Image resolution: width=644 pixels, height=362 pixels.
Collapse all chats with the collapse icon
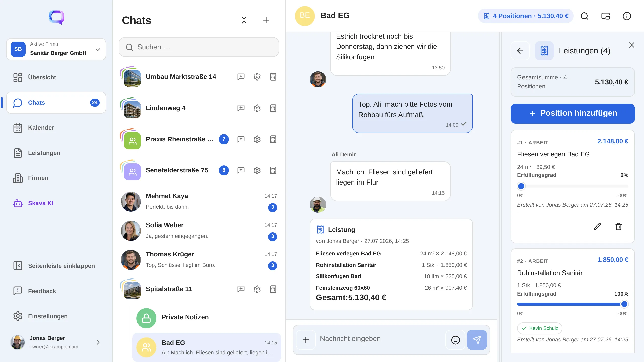pyautogui.click(x=244, y=20)
